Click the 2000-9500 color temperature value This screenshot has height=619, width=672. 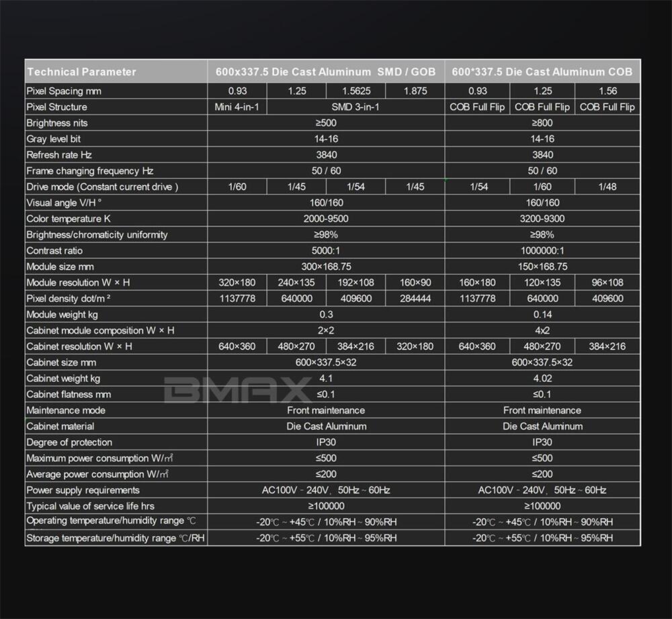pos(326,218)
